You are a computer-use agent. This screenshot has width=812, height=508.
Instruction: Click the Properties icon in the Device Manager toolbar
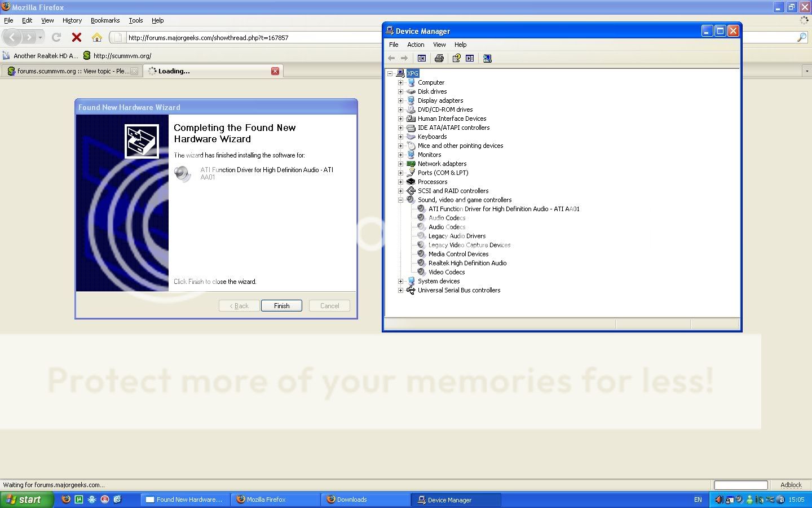[456, 58]
